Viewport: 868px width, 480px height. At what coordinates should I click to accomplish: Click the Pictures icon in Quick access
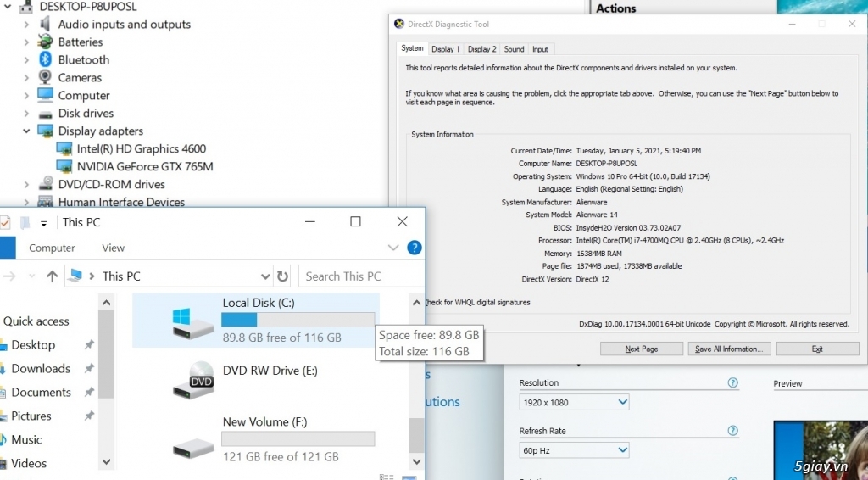click(x=3, y=416)
